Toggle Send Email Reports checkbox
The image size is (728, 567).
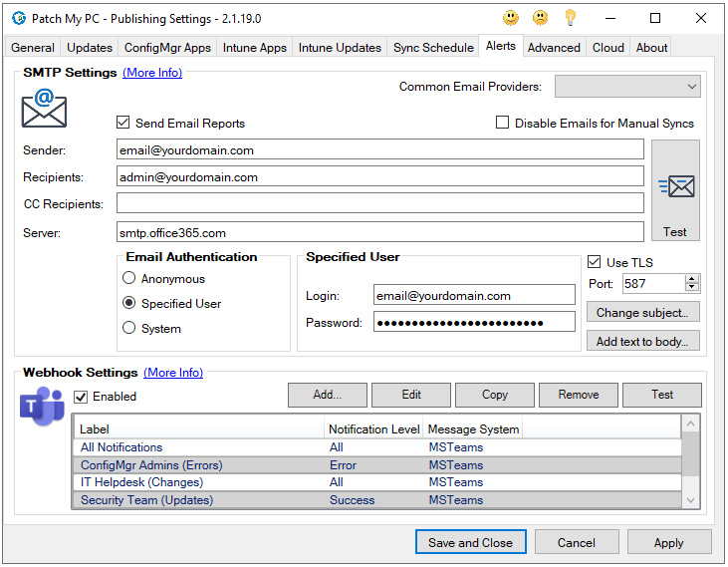coord(123,124)
